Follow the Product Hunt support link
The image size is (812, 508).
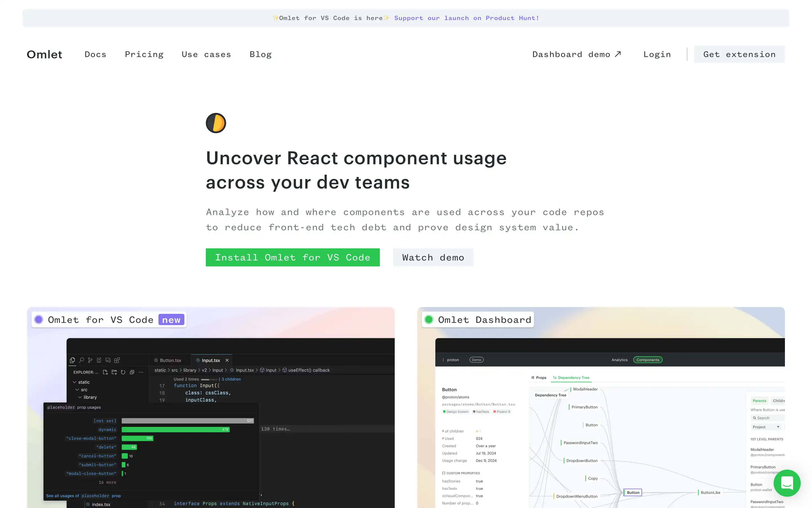coord(466,18)
